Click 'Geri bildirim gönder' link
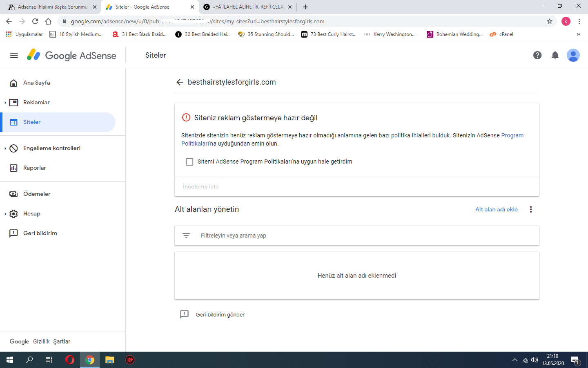Viewport: 588px width, 368px height. coord(220,314)
